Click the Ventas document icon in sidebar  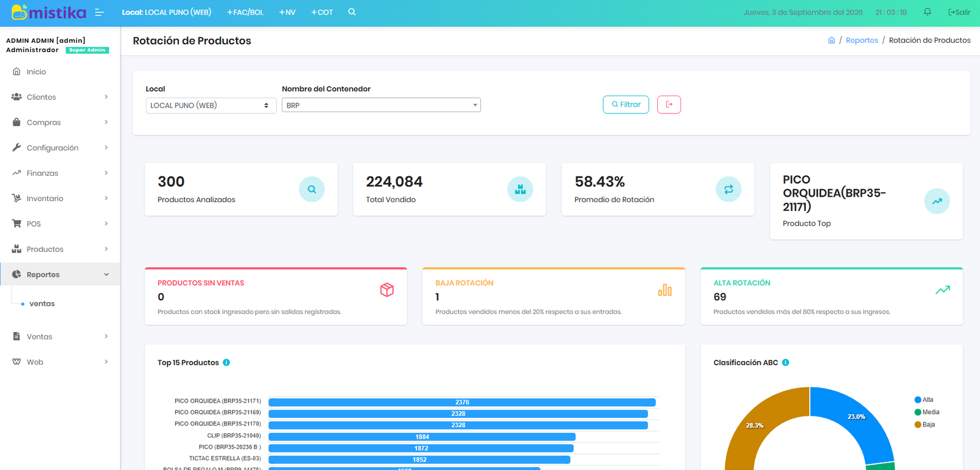coord(17,336)
